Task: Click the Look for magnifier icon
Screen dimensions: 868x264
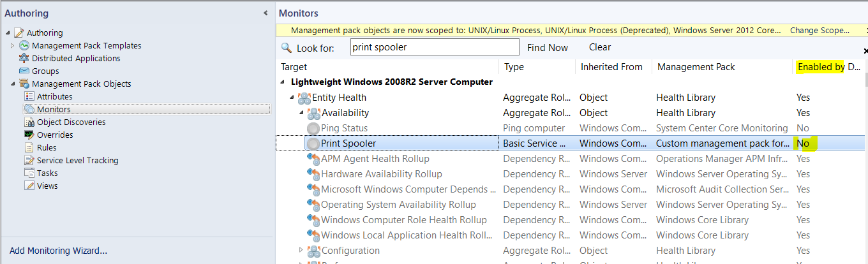Action: coord(287,48)
